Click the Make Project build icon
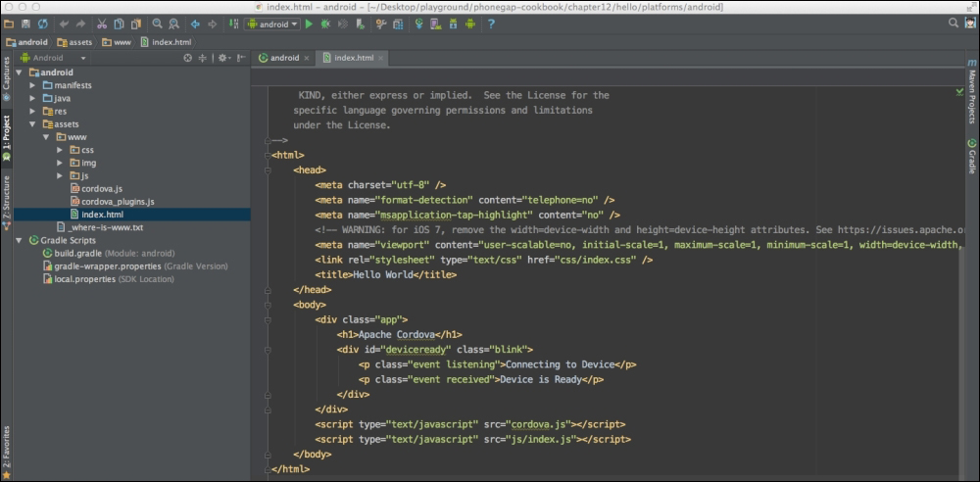980x482 pixels. pos(234,24)
